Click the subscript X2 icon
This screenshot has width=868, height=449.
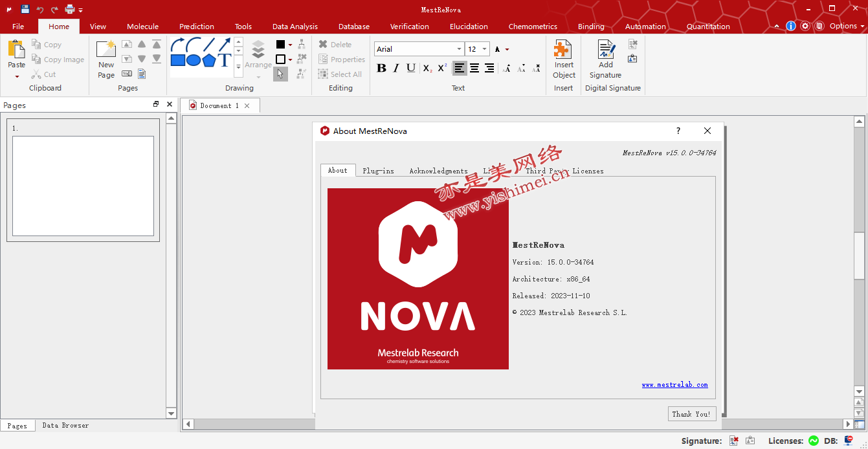[x=427, y=68]
